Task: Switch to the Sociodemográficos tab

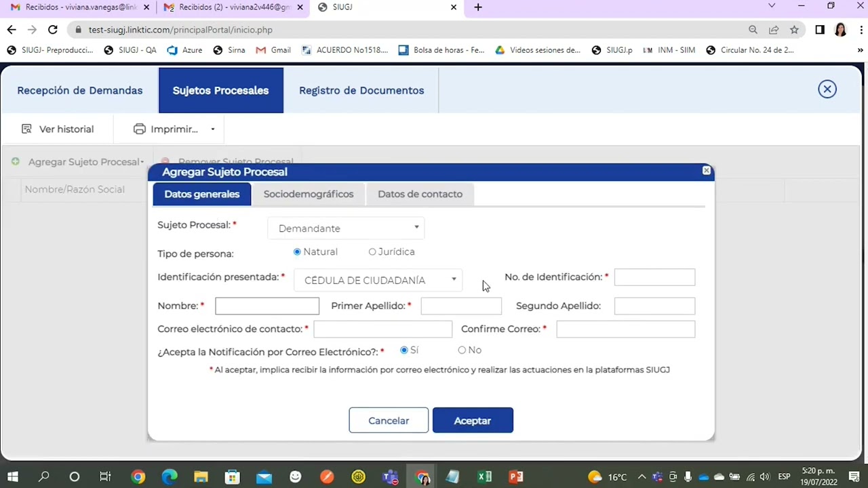Action: point(309,194)
